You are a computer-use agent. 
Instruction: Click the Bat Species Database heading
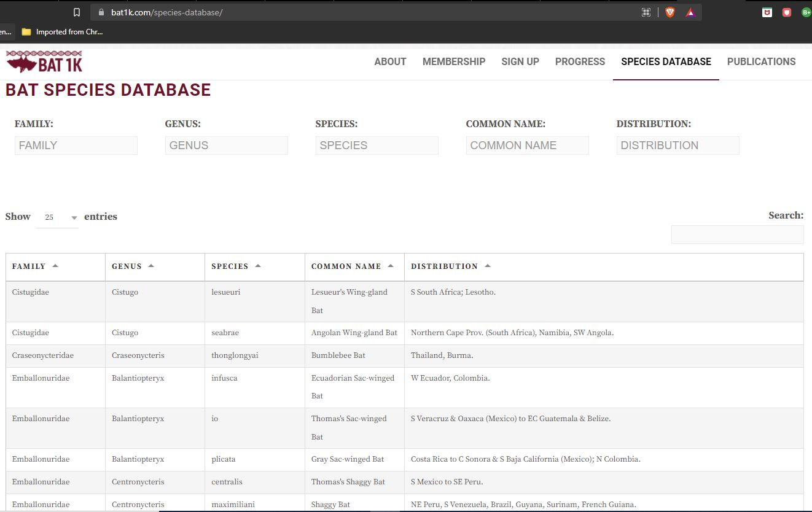point(108,90)
